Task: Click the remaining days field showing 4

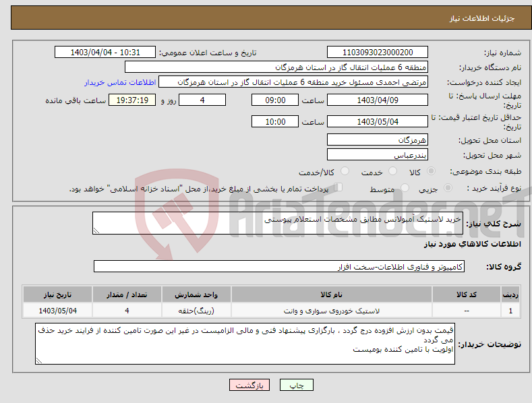Action: click(x=202, y=100)
